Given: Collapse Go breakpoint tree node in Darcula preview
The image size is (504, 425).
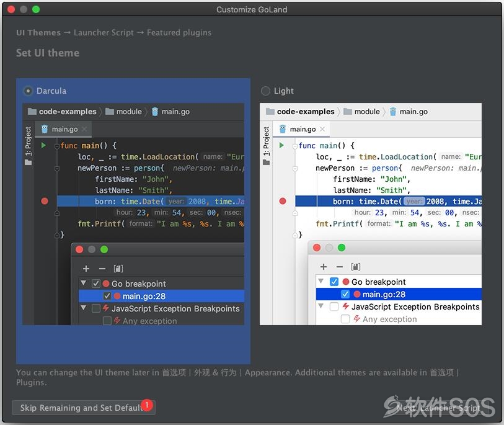Looking at the screenshot, I should tap(84, 283).
